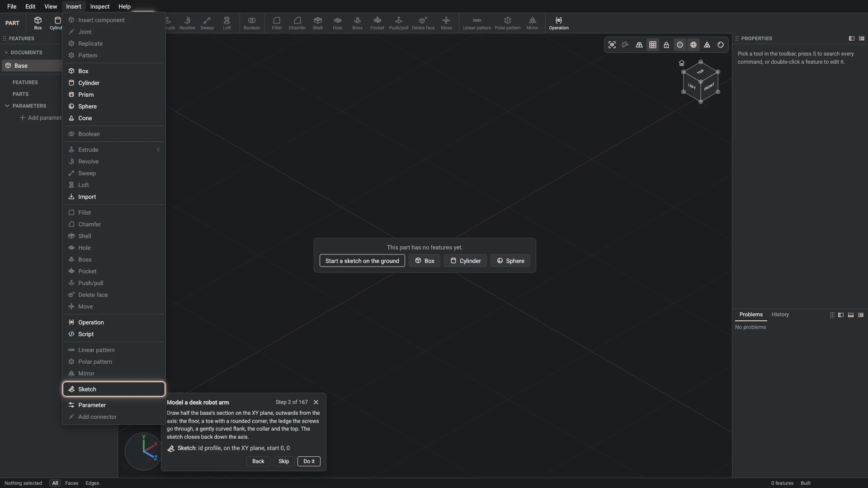Toggle the perspective view button
Screen dimensions: 868x488
point(639,45)
